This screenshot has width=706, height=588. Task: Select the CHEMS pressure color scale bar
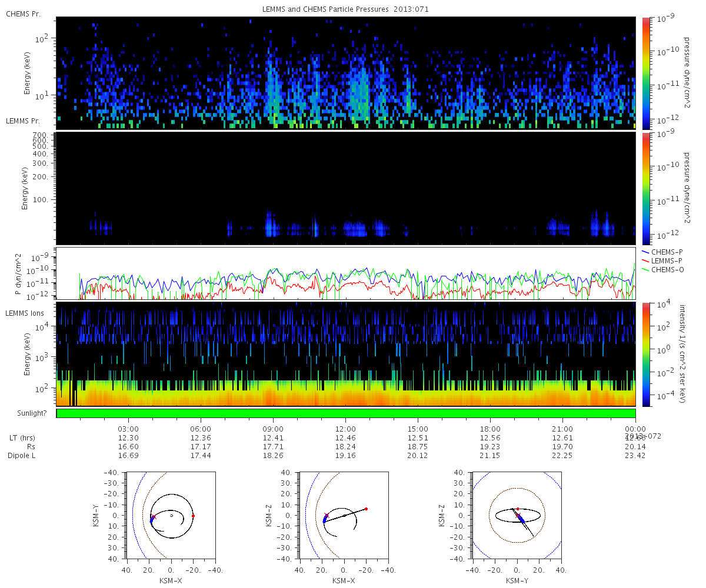(645, 73)
